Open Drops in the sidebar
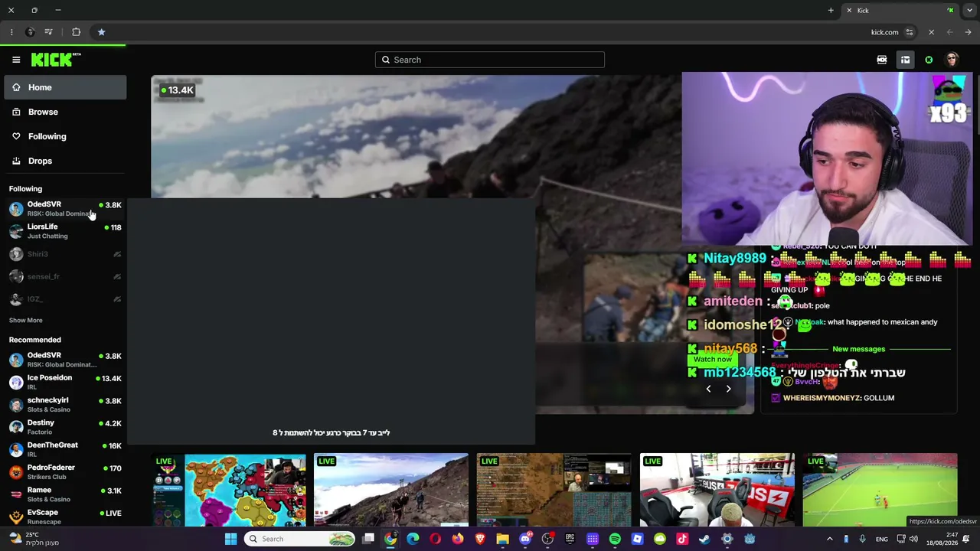This screenshot has height=551, width=980. pyautogui.click(x=65, y=161)
